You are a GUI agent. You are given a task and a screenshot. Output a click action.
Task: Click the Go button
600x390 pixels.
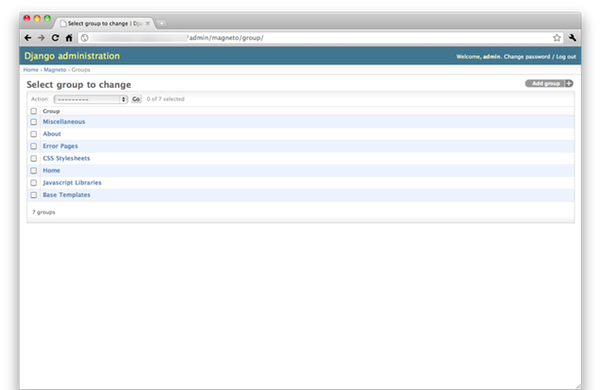(x=136, y=99)
